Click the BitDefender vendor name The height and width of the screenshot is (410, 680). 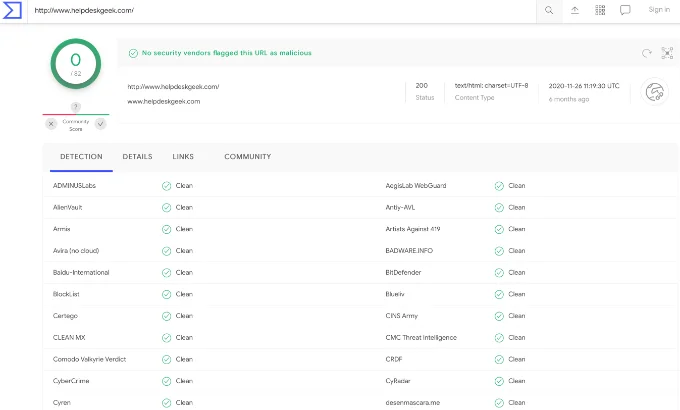[x=403, y=272]
